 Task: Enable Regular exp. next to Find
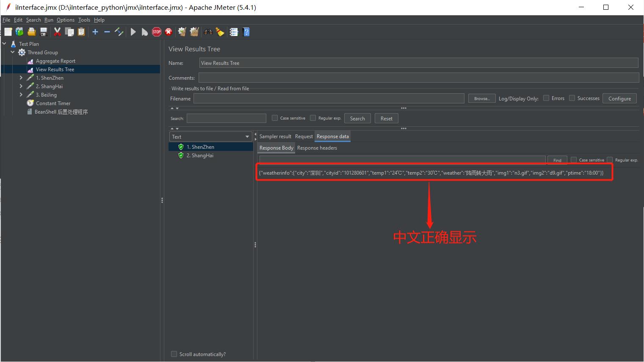coord(610,160)
